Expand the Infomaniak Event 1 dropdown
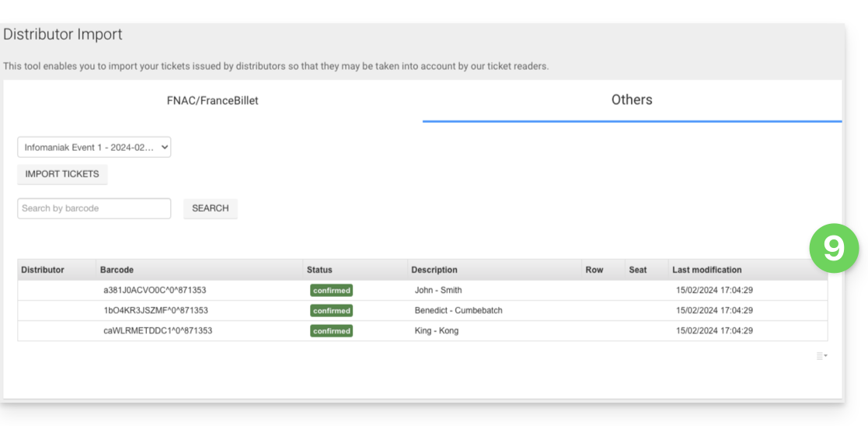868x426 pixels. (94, 147)
